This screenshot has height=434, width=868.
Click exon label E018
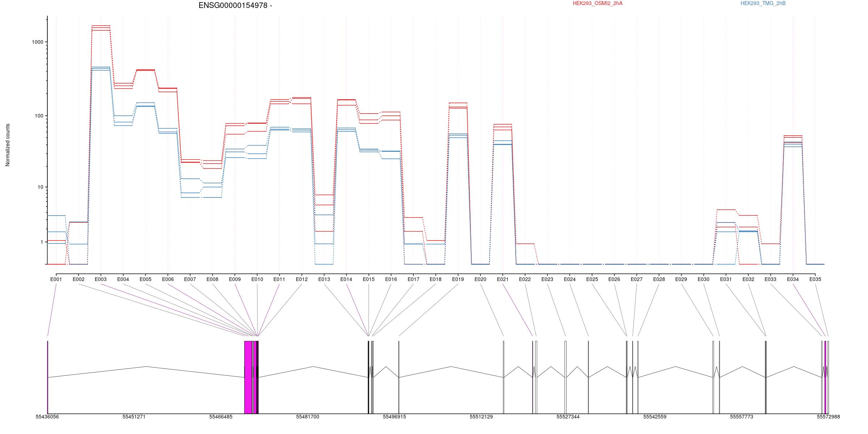(435, 279)
